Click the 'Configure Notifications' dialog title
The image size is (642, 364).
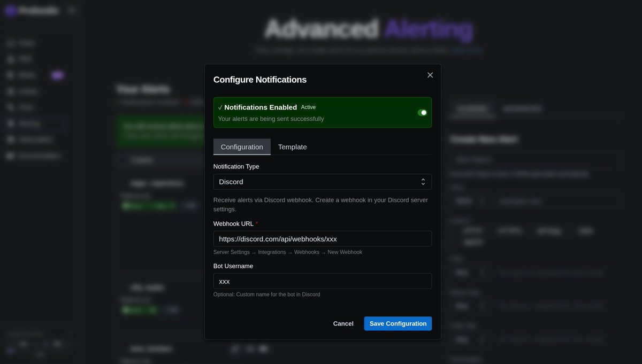point(260,80)
